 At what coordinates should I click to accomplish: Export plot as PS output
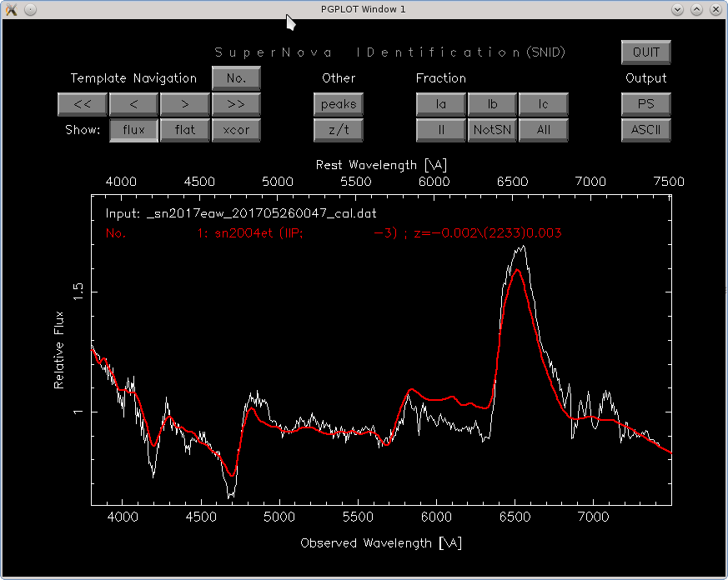(646, 104)
